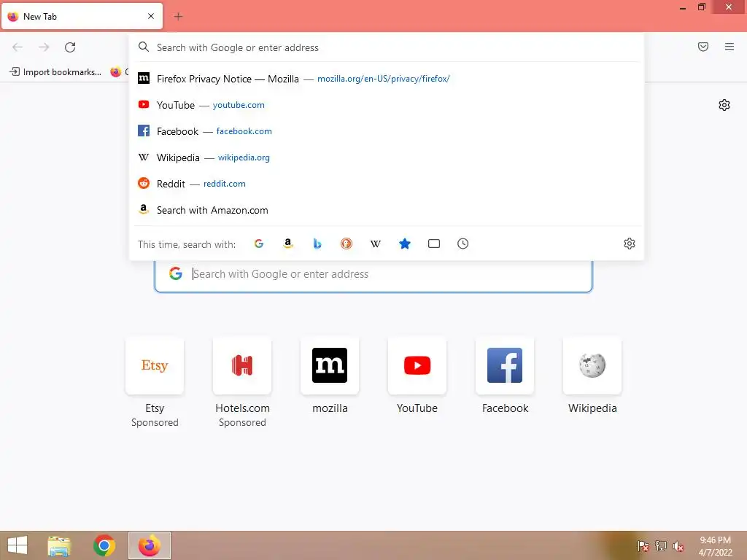
Task: Click the new tab page search box
Action: coord(373,274)
